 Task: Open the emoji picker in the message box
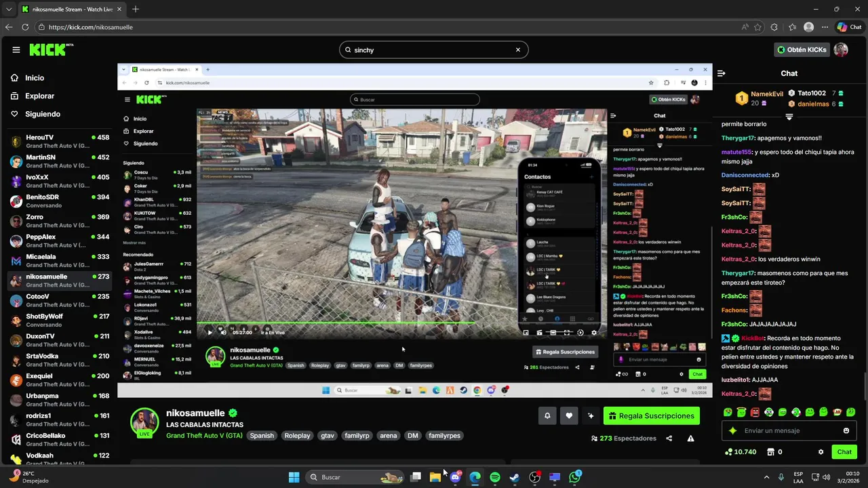pos(846,430)
